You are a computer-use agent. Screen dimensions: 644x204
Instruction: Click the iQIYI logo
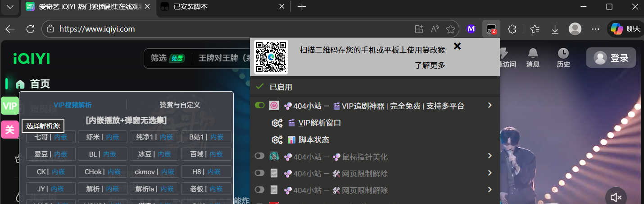pyautogui.click(x=32, y=58)
